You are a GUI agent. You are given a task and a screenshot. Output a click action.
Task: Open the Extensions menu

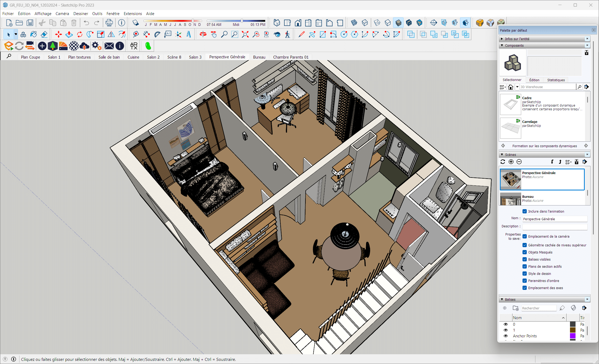point(133,13)
